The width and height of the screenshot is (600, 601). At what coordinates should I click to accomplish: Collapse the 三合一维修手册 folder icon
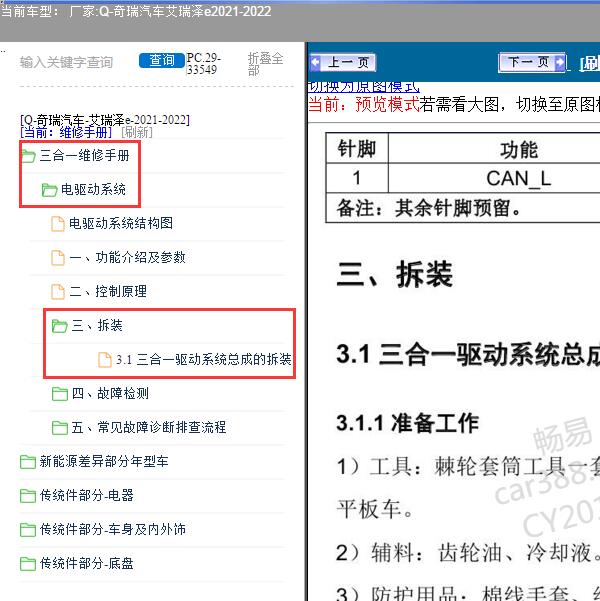tap(28, 156)
